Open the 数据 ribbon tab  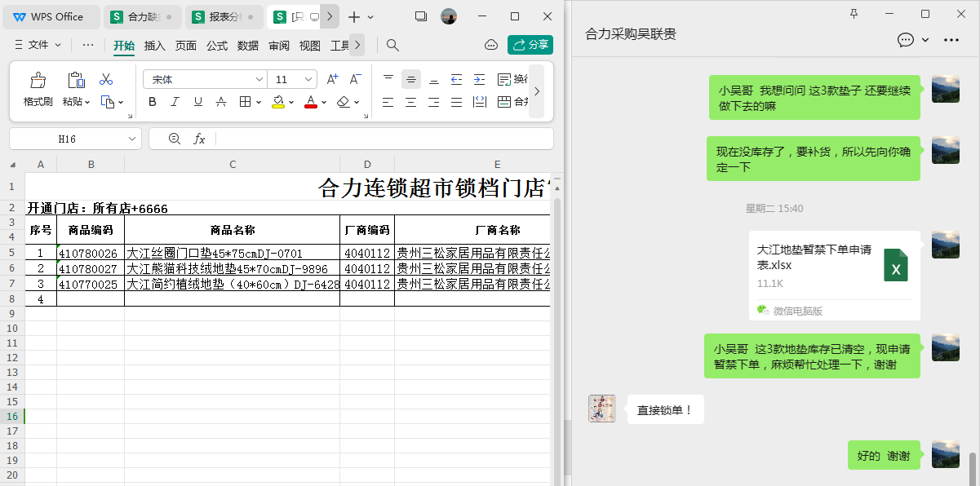[x=248, y=46]
